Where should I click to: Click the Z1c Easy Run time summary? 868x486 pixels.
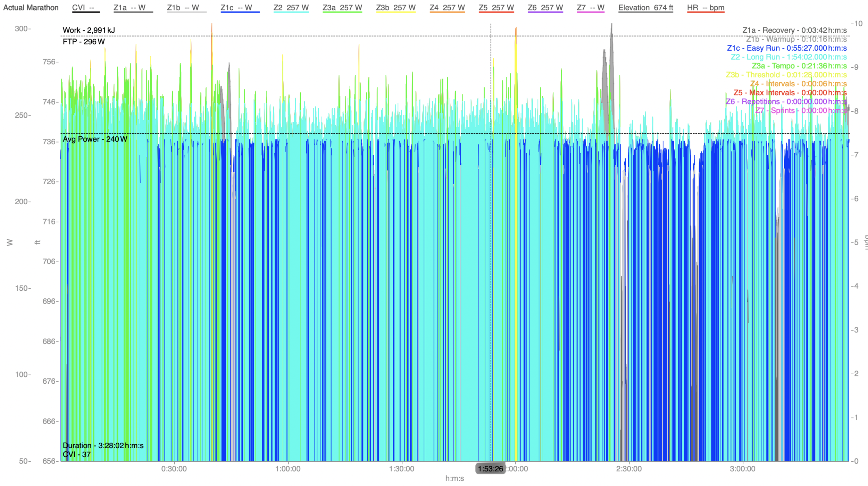(x=787, y=48)
